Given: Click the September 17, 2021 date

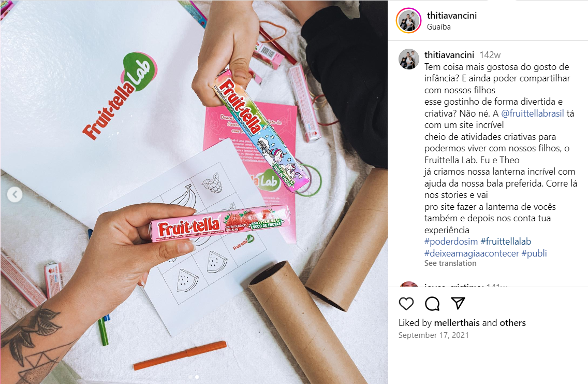Looking at the screenshot, I should pos(434,335).
